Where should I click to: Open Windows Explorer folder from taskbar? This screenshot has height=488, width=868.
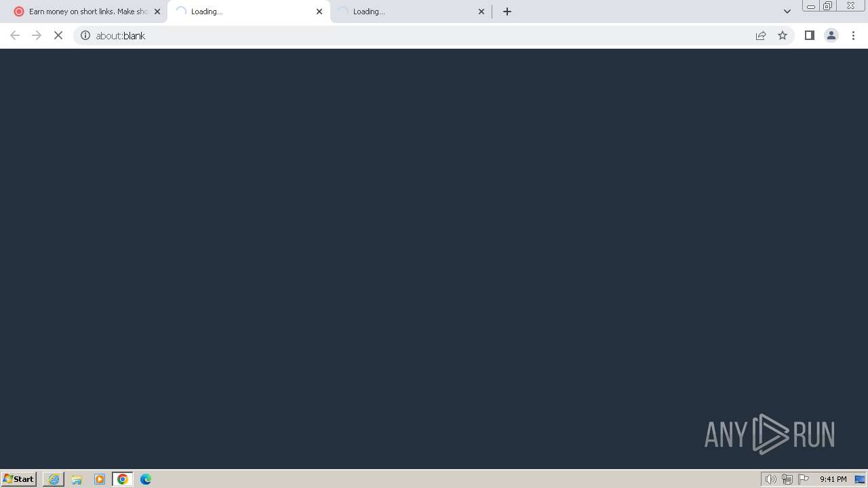tap(77, 479)
